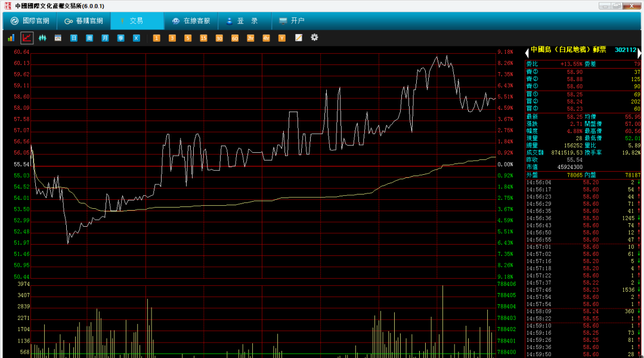
Task: Click the total volume 156252
Action: [x=574, y=146]
